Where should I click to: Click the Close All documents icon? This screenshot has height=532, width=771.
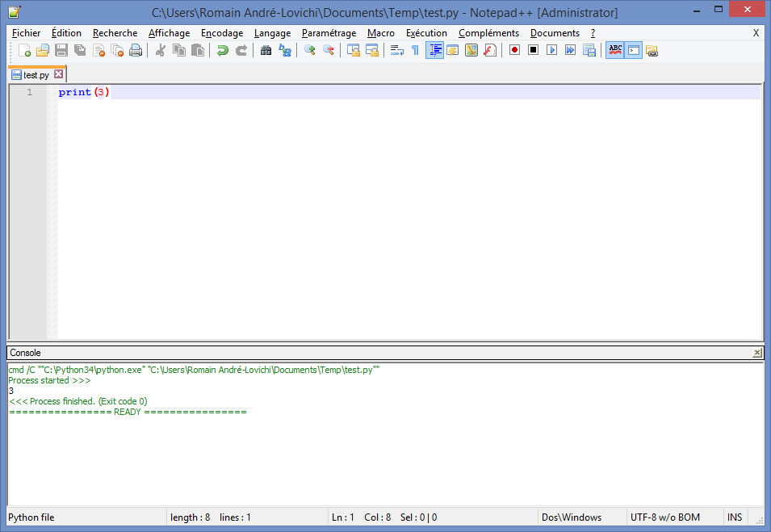[117, 50]
